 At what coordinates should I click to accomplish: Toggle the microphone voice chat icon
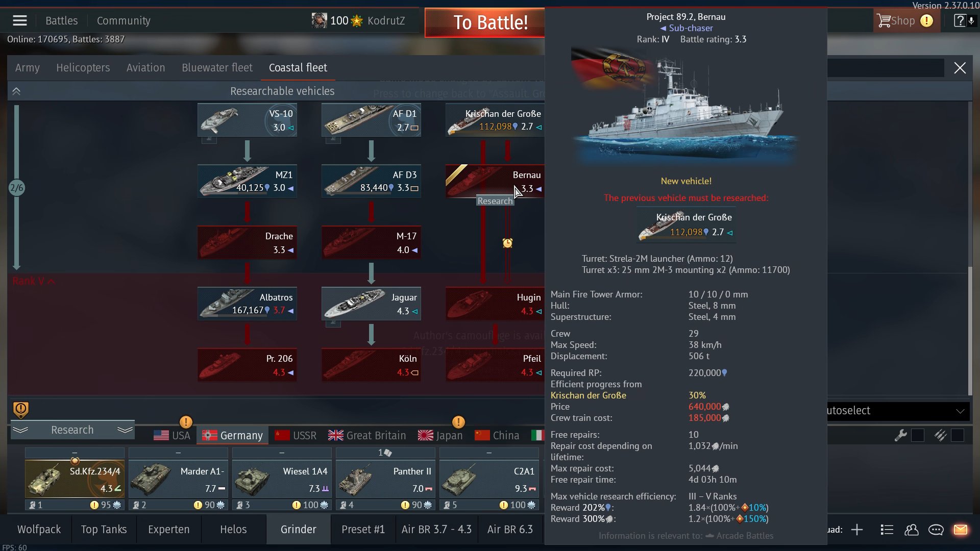tap(971, 21)
